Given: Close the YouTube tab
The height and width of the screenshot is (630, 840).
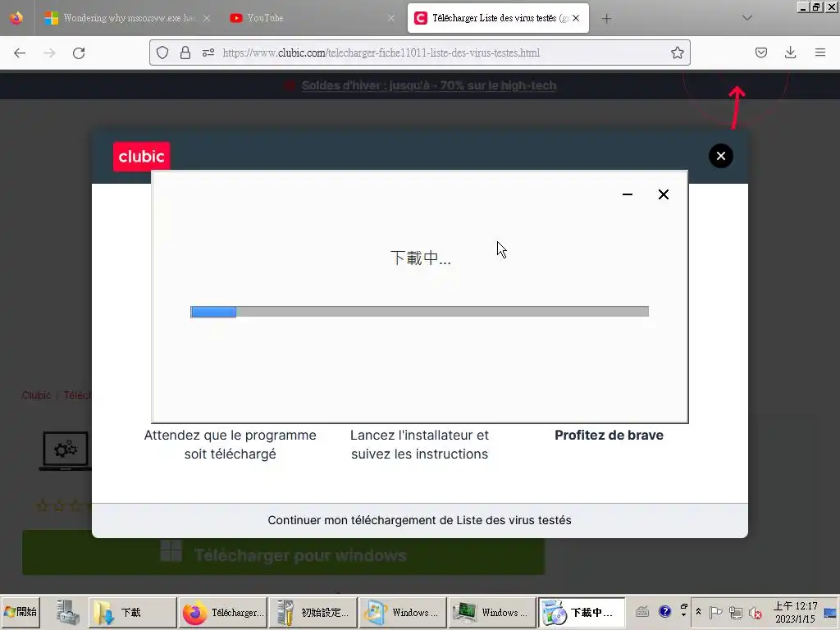Looking at the screenshot, I should (x=391, y=18).
